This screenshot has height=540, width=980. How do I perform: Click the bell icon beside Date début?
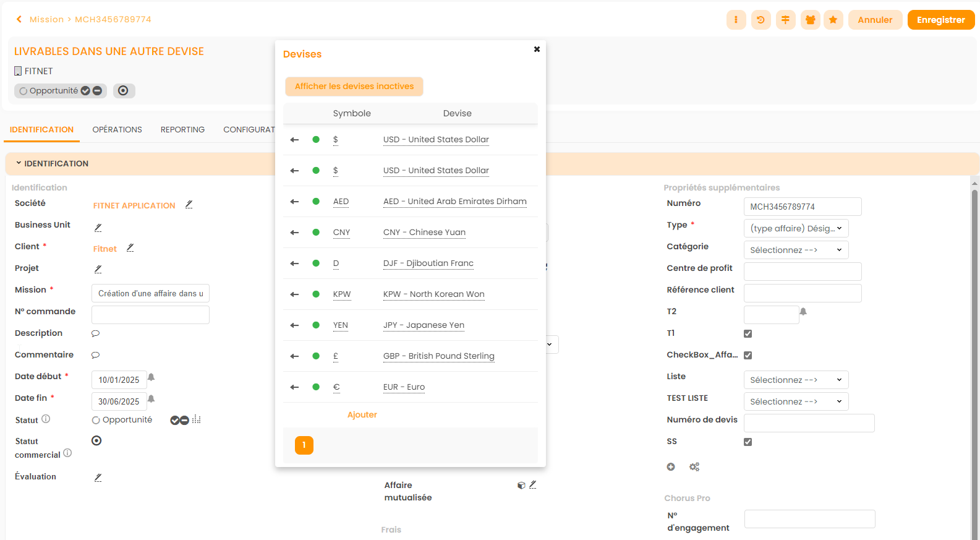[x=151, y=377]
